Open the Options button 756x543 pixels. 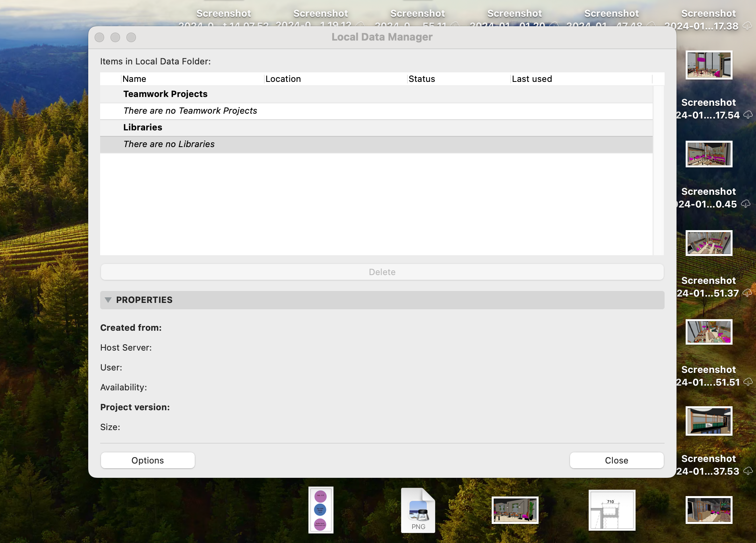coord(147,460)
